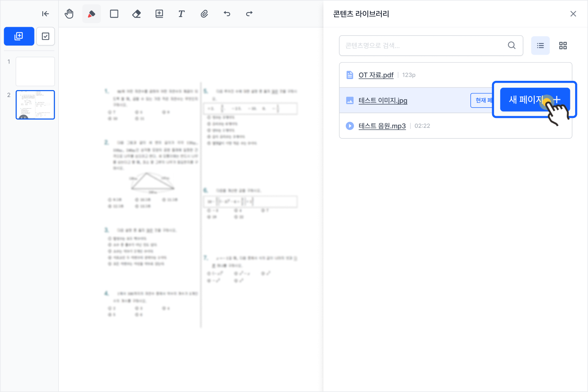Click the 콘텐츠 라이브러리 panel title

pyautogui.click(x=361, y=14)
